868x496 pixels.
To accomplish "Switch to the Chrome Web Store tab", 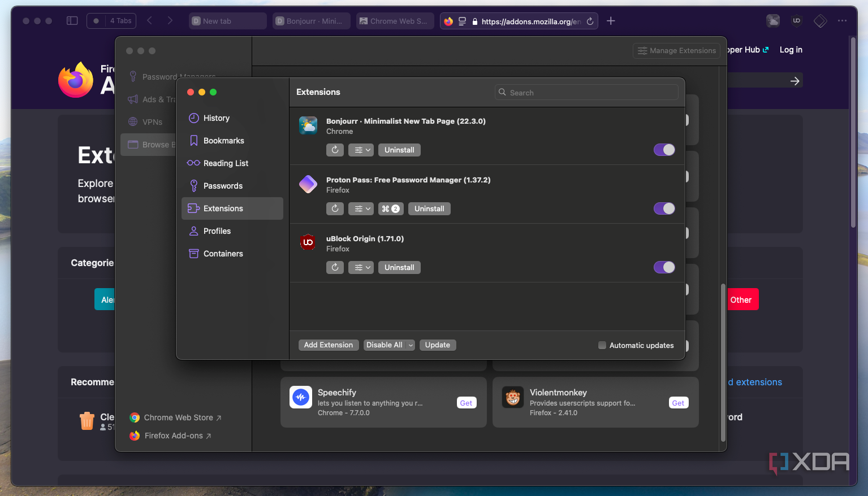I will 395,21.
